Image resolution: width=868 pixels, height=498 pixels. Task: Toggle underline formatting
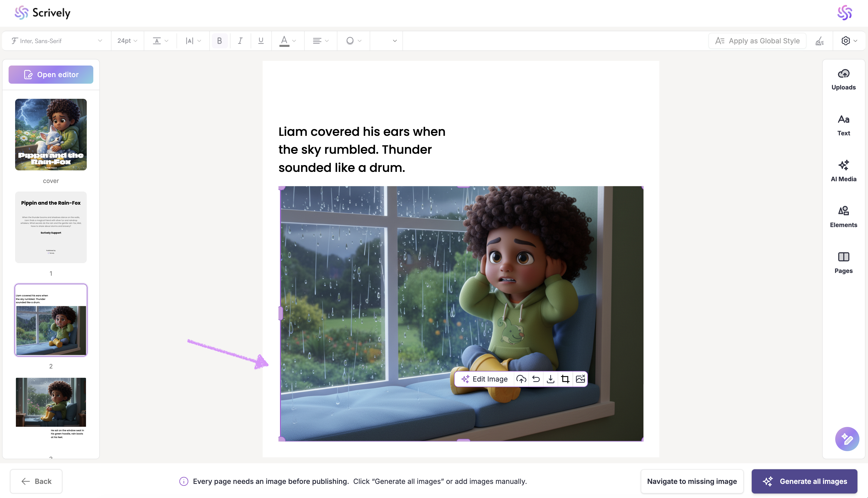click(x=261, y=41)
